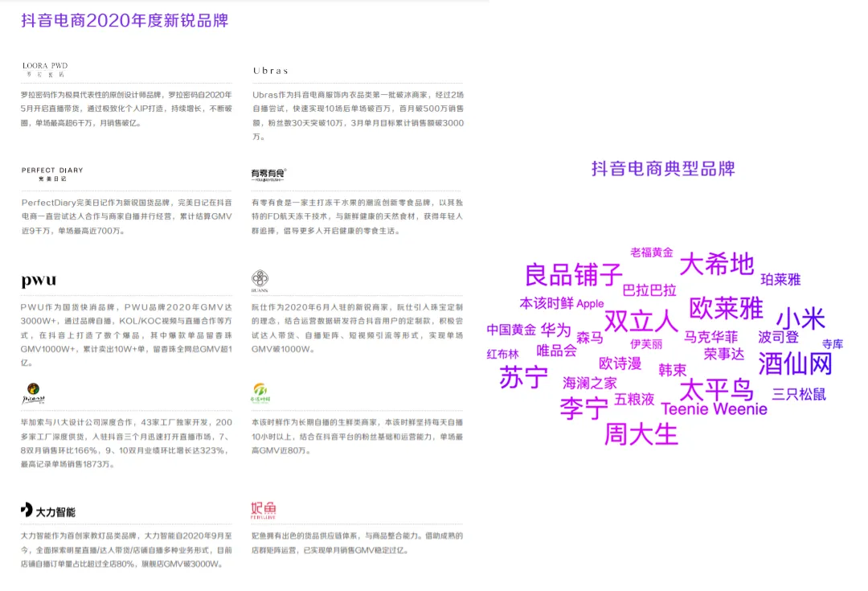Click the Ubras brand logo
This screenshot has height=591, width=868.
click(271, 71)
